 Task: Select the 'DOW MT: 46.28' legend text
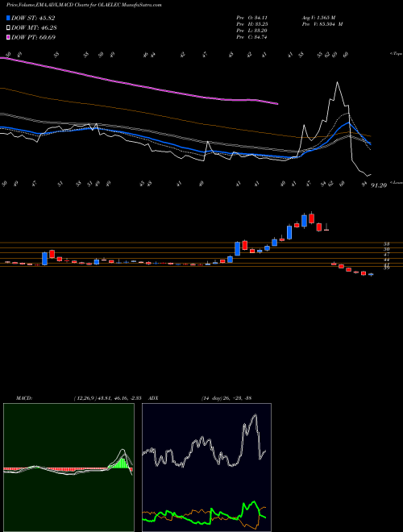tap(33, 27)
